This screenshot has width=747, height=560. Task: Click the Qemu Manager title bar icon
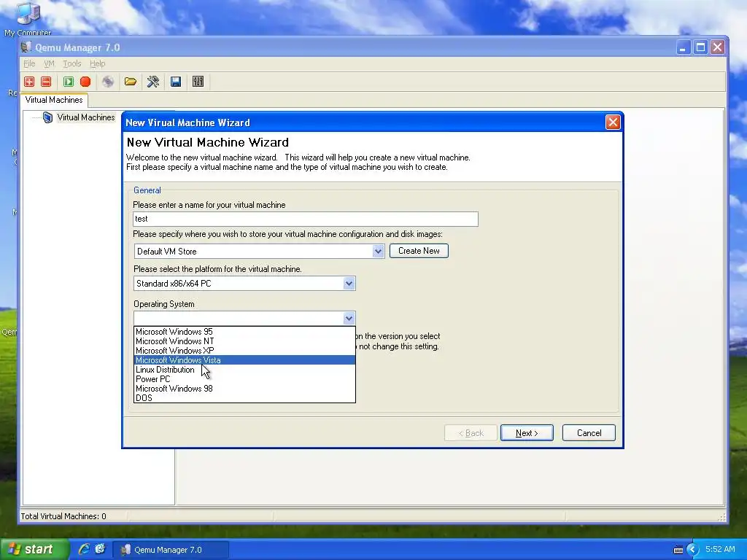(27, 47)
